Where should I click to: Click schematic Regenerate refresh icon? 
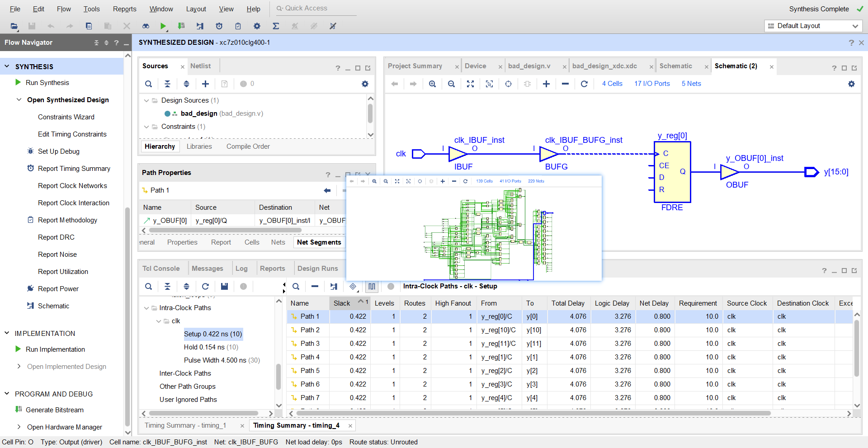click(584, 84)
